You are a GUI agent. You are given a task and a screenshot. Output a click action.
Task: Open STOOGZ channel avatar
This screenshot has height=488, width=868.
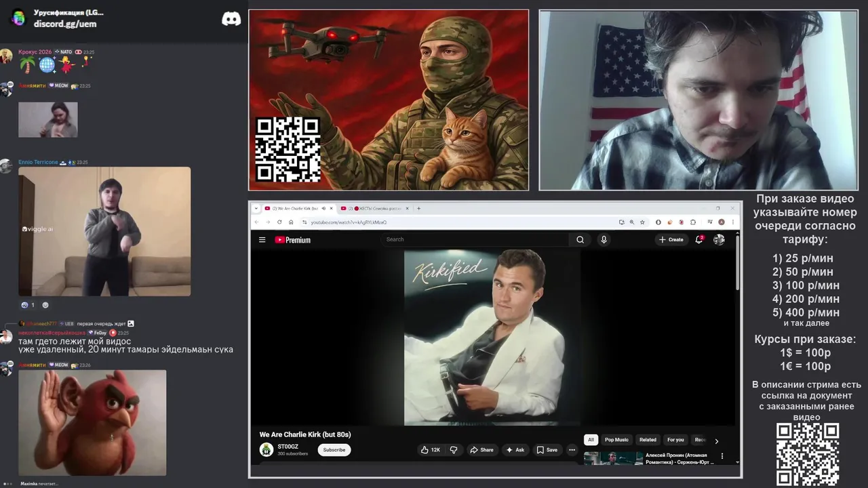click(x=267, y=449)
